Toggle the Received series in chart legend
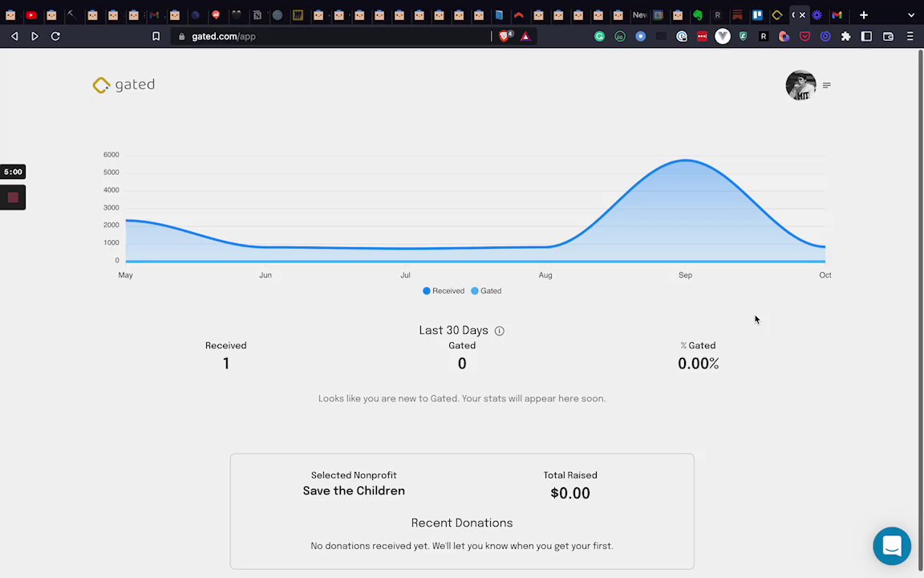The image size is (924, 578). click(444, 291)
